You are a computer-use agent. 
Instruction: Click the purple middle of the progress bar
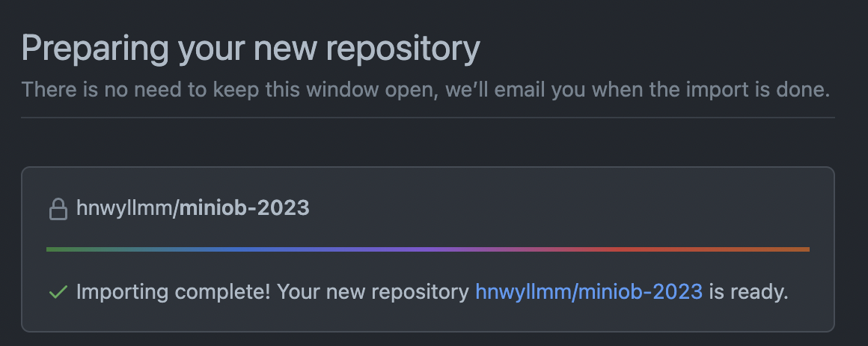pos(428,249)
